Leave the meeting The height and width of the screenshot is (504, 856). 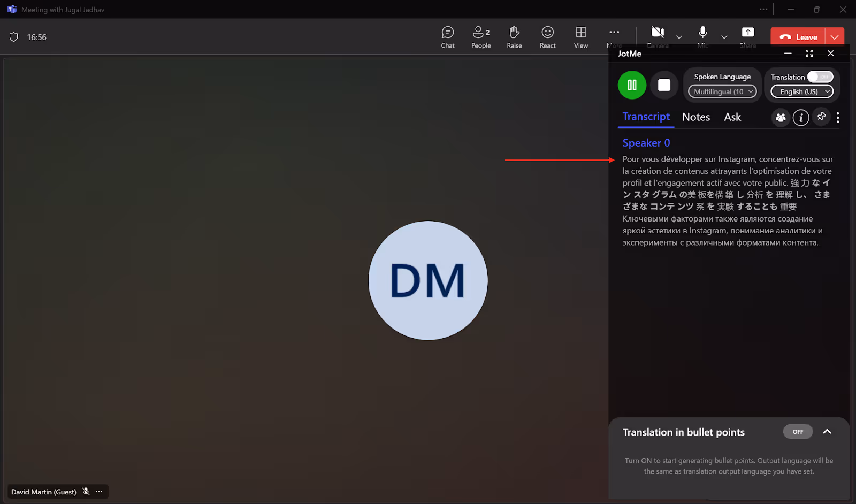(x=798, y=37)
